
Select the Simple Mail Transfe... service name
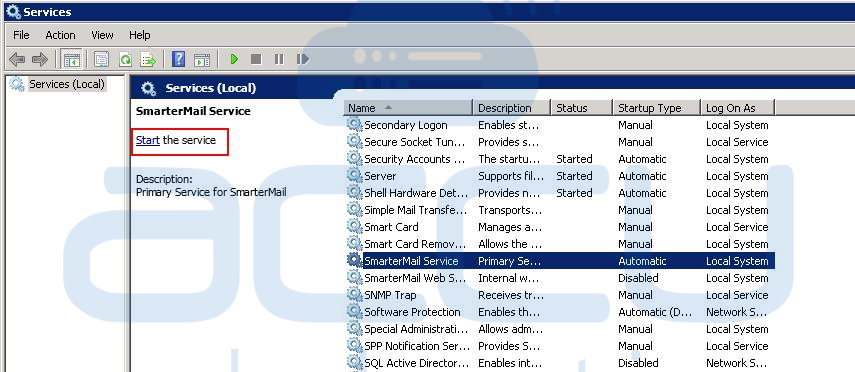coord(416,210)
